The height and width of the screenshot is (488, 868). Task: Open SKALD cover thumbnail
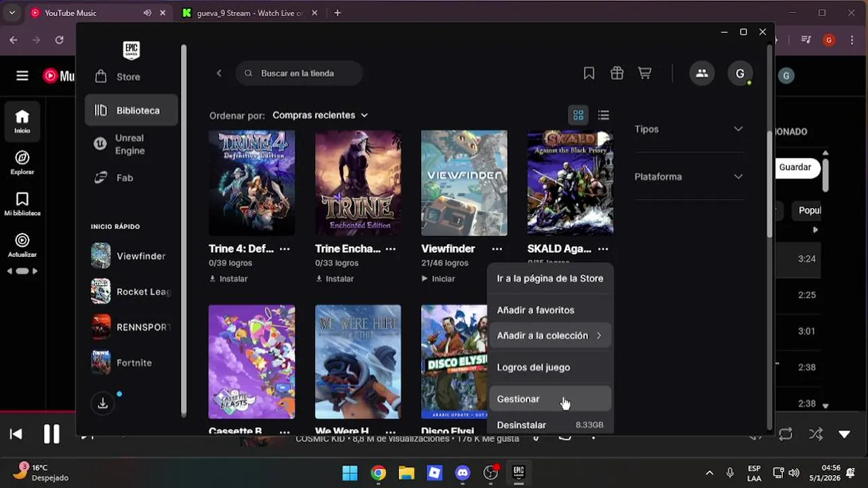(570, 183)
